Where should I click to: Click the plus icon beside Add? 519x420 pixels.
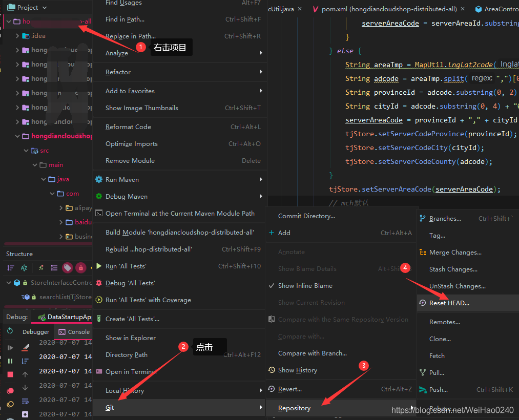coord(272,233)
